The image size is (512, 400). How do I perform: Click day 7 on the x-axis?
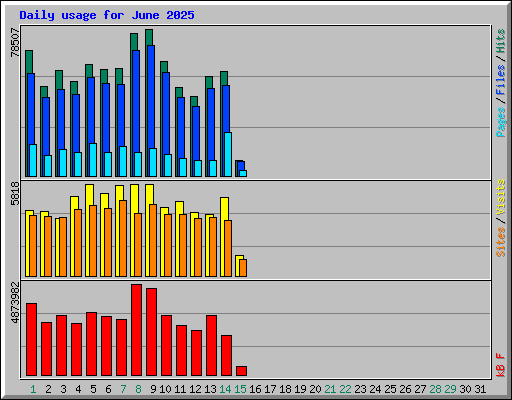point(123,389)
